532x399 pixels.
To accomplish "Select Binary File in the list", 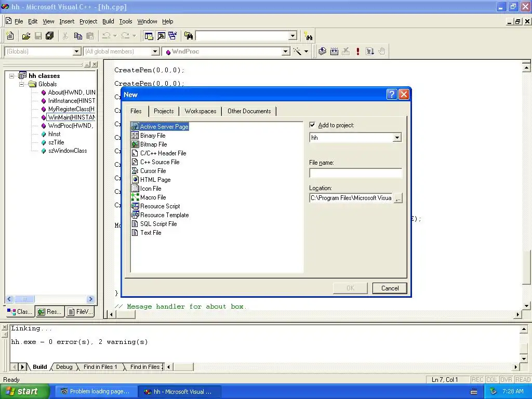I will coord(149,136).
